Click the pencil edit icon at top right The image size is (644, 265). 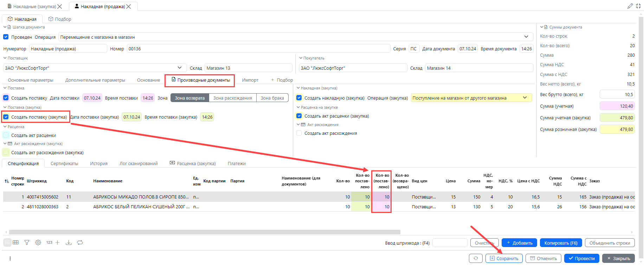[x=630, y=6]
